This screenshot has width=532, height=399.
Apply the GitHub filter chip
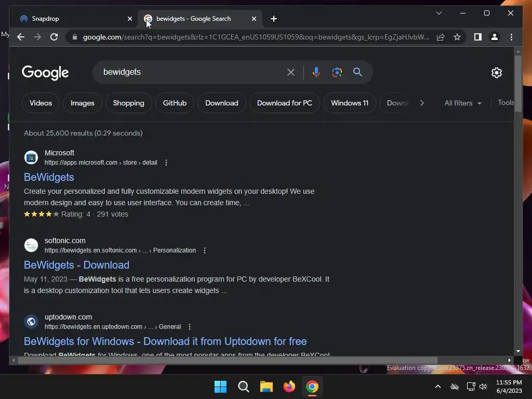pyautogui.click(x=175, y=103)
